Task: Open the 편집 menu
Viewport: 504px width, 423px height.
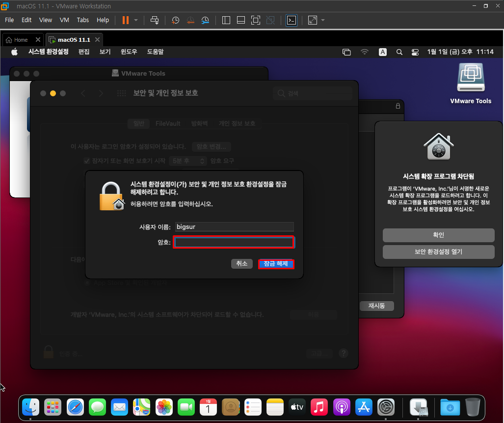Action: point(84,52)
